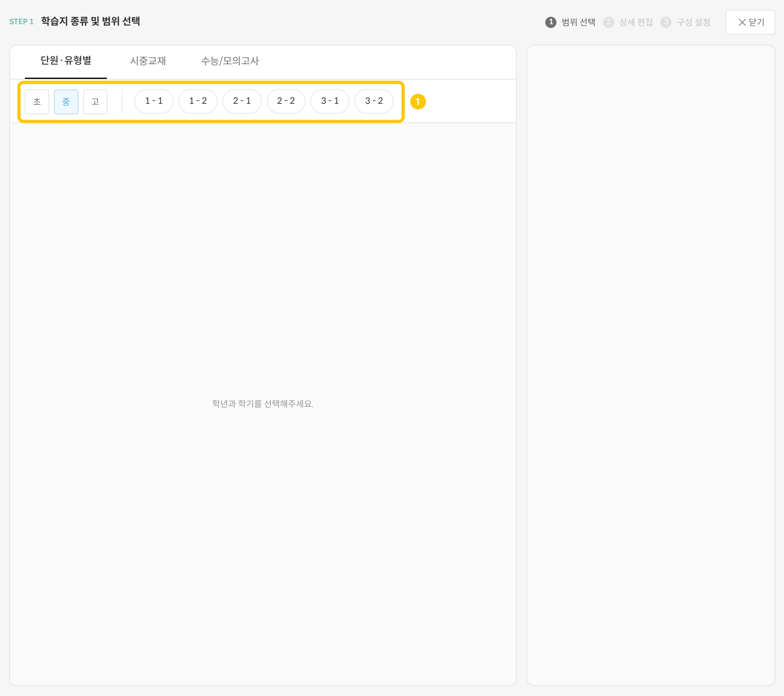This screenshot has height=696, width=784.
Task: Select the 초 (elementary) school level button
Action: tap(37, 102)
